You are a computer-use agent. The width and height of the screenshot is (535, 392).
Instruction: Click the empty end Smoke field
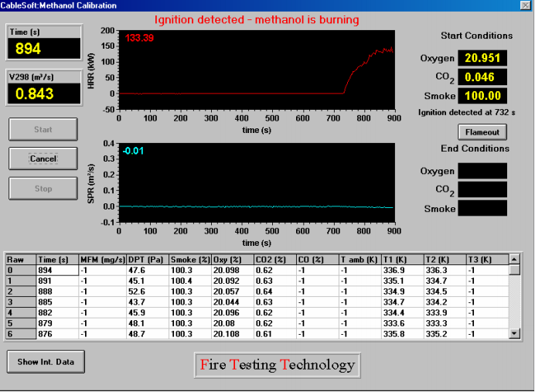tap(482, 208)
